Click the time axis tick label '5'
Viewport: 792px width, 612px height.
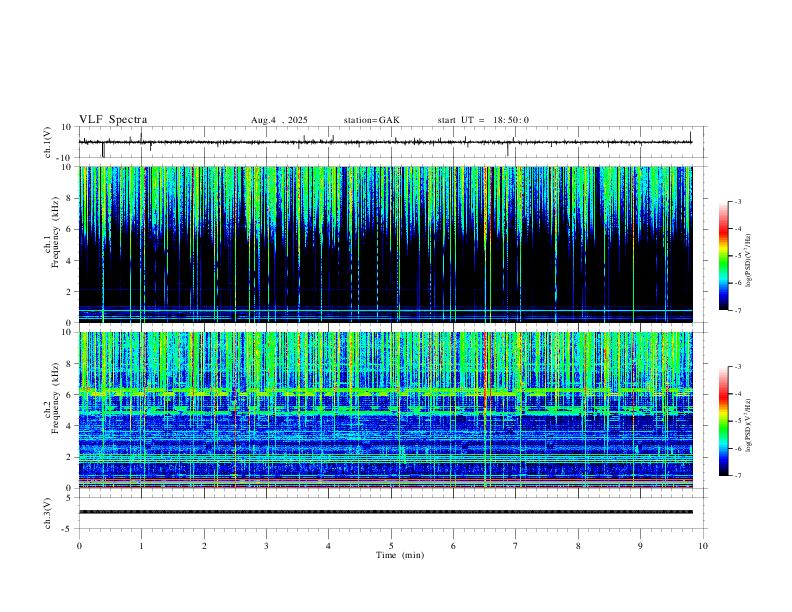[391, 546]
